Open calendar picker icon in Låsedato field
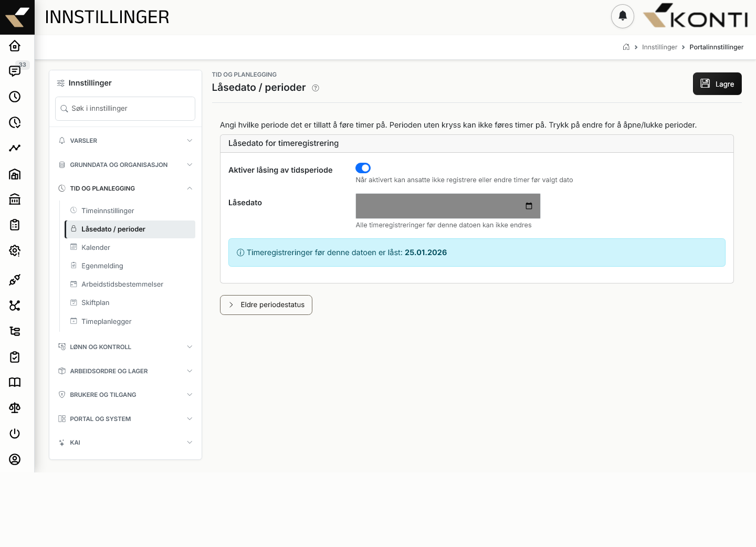The width and height of the screenshot is (756, 547). point(529,206)
